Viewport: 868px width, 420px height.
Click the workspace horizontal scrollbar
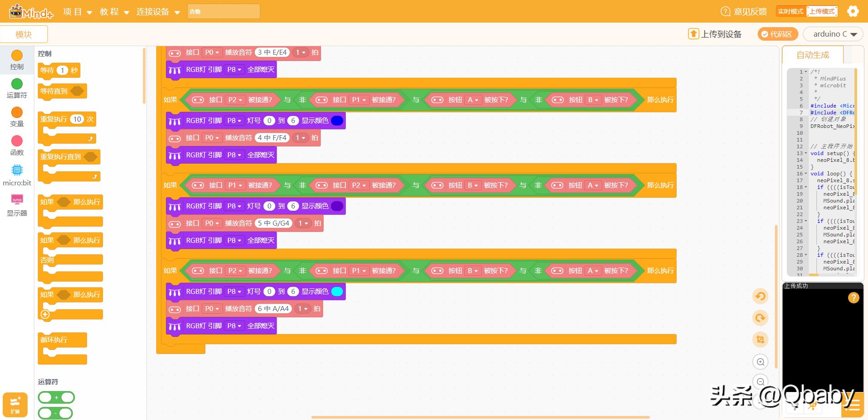(x=480, y=417)
